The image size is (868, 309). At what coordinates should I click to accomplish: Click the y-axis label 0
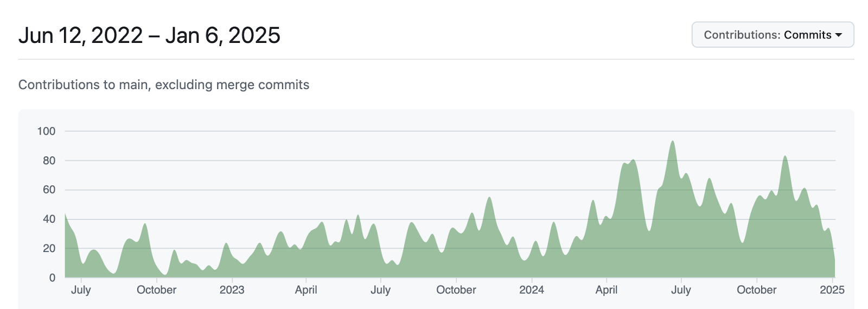pos(52,278)
